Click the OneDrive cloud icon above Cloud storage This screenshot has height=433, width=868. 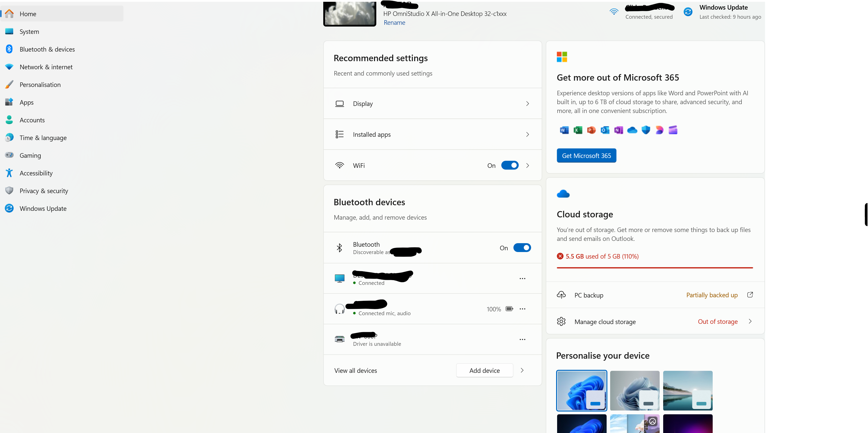(x=563, y=194)
